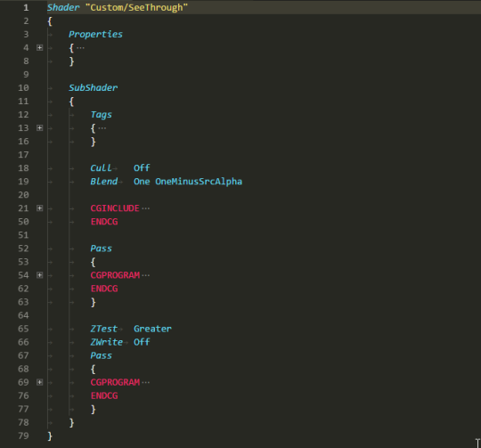Click the closing brace on line 63
The image size is (481, 448).
point(94,302)
